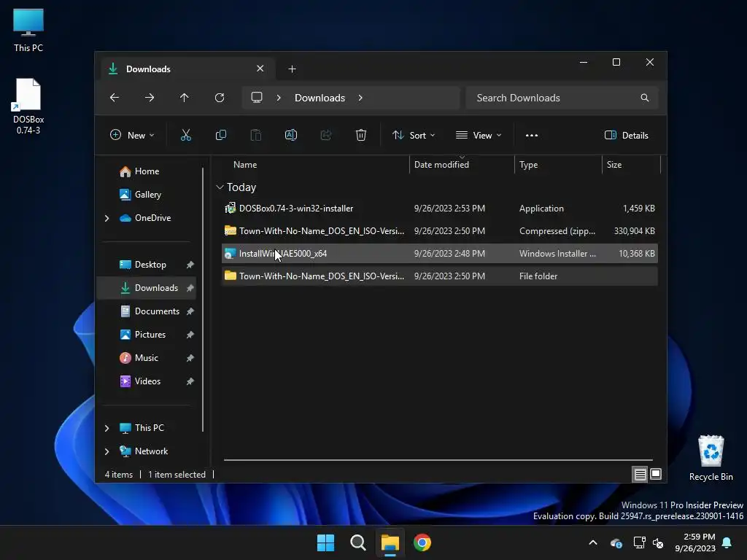The image size is (747, 560).
Task: Add a new Explorer tab
Action: (292, 69)
